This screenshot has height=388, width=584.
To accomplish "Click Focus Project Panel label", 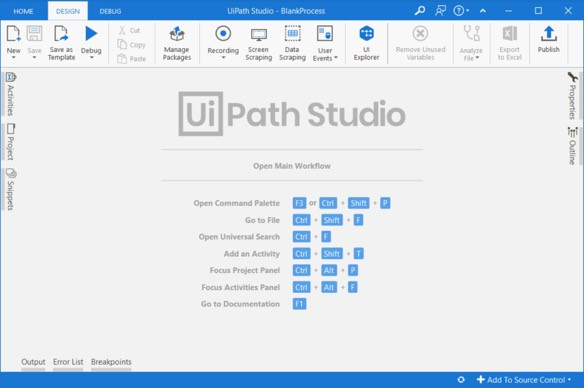I will (x=245, y=270).
